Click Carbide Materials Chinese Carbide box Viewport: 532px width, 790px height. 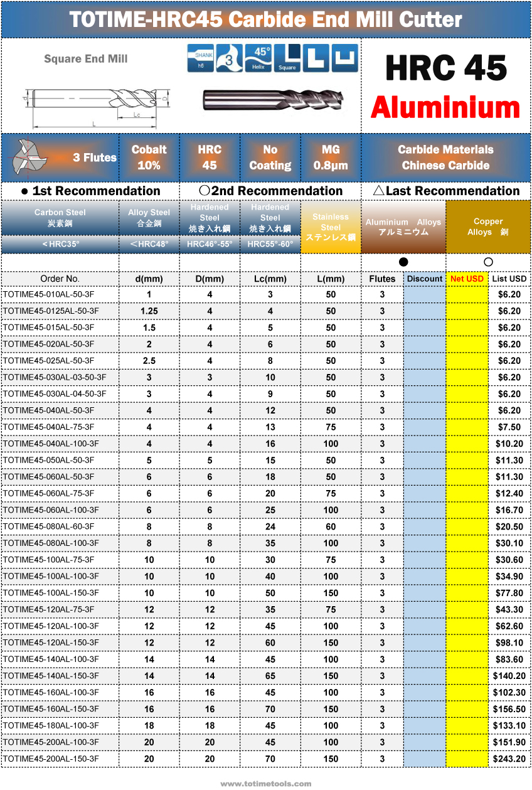[x=445, y=157]
